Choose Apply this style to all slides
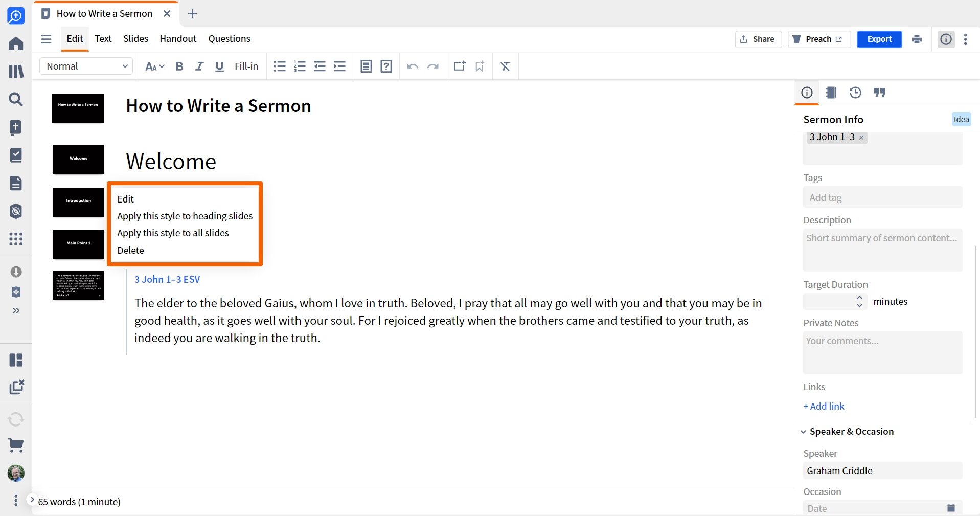The image size is (980, 516). pos(173,233)
